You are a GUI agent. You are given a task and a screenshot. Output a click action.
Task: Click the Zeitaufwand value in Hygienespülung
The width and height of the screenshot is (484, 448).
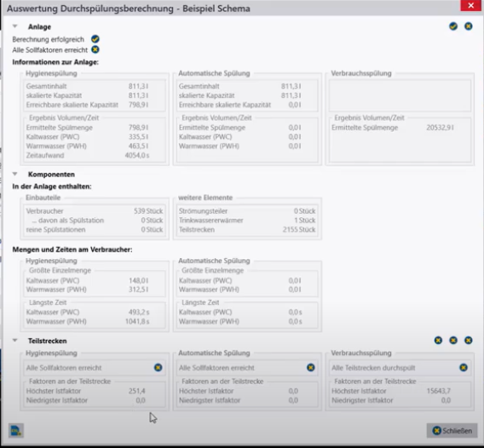137,155
